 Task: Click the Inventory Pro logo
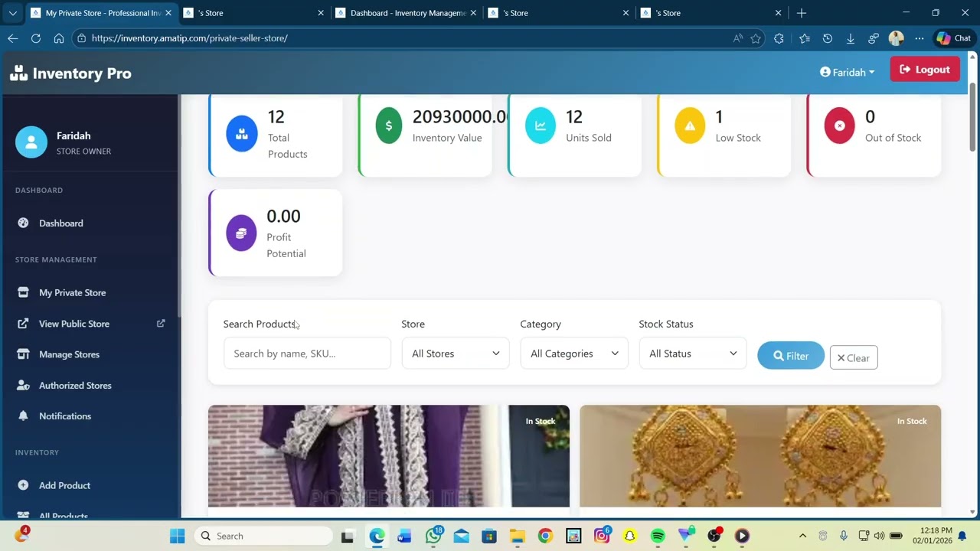pyautogui.click(x=70, y=73)
